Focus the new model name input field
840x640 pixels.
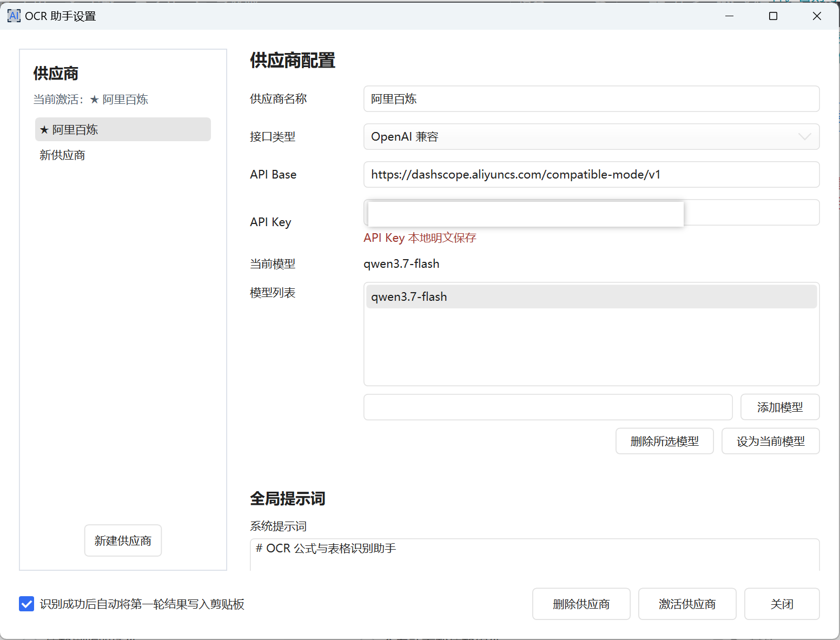(x=548, y=407)
